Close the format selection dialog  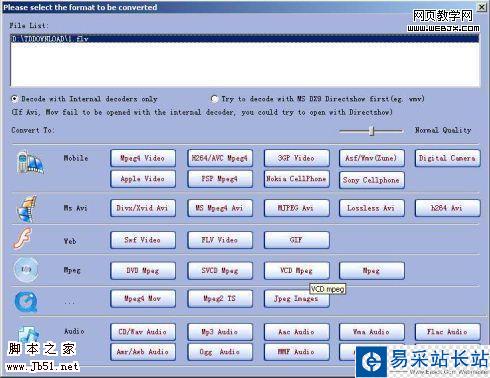(x=482, y=7)
